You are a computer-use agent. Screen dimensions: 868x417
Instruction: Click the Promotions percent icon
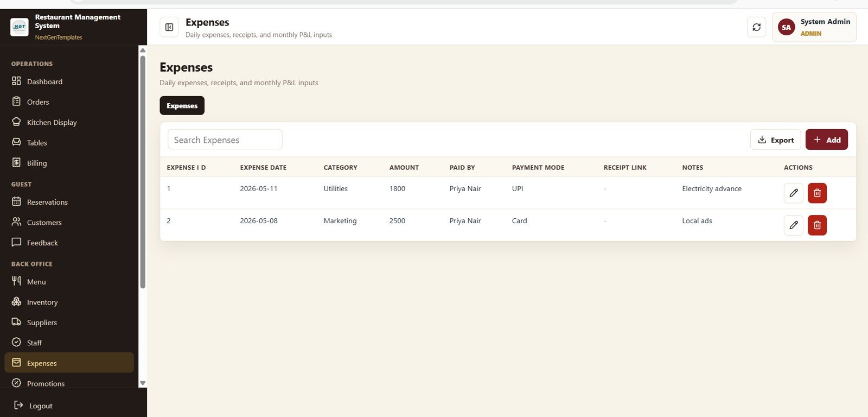(16, 383)
